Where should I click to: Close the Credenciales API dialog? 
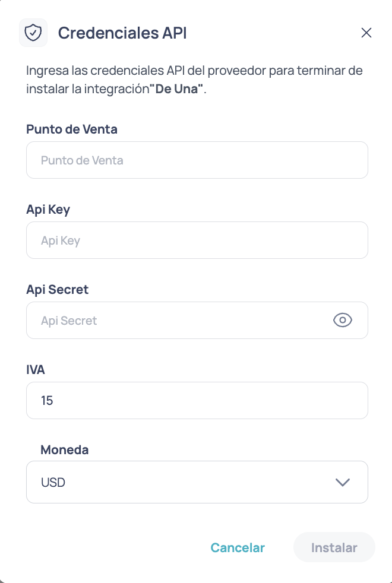(366, 33)
